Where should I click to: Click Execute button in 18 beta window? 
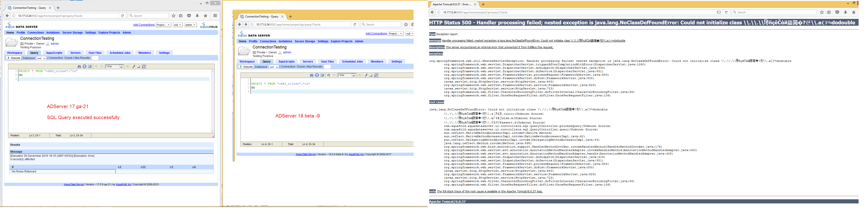tap(246, 67)
